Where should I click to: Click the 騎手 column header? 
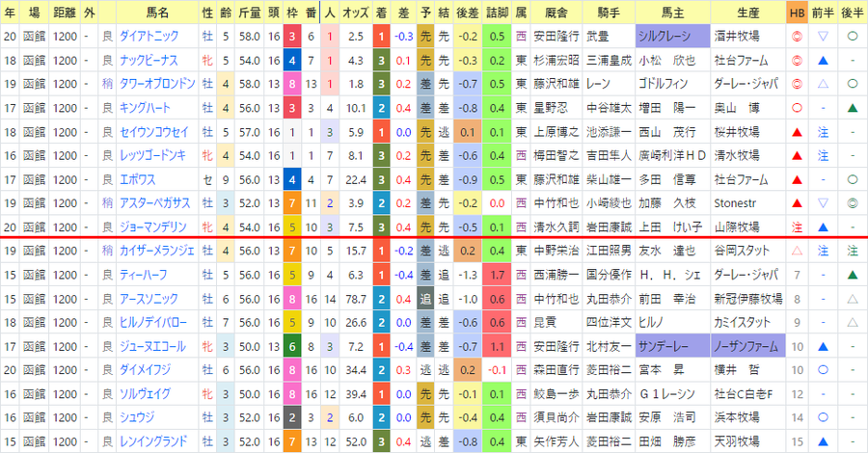click(x=609, y=13)
